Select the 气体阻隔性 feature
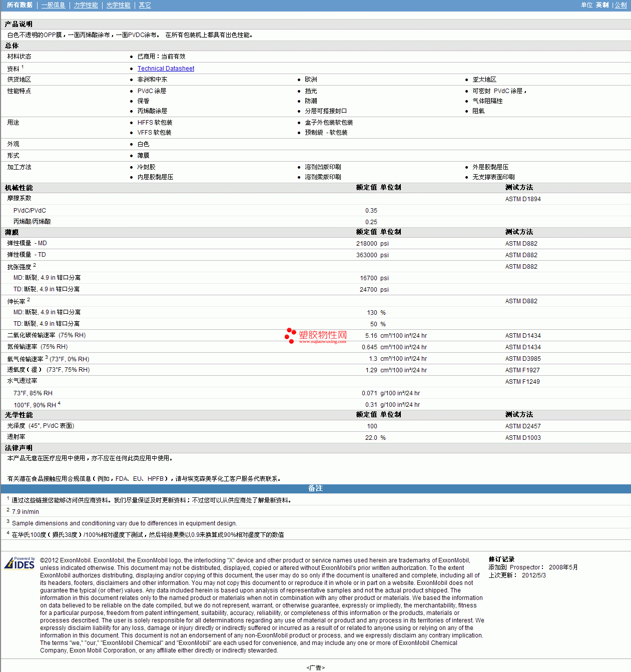The width and height of the screenshot is (631, 672). 487,101
